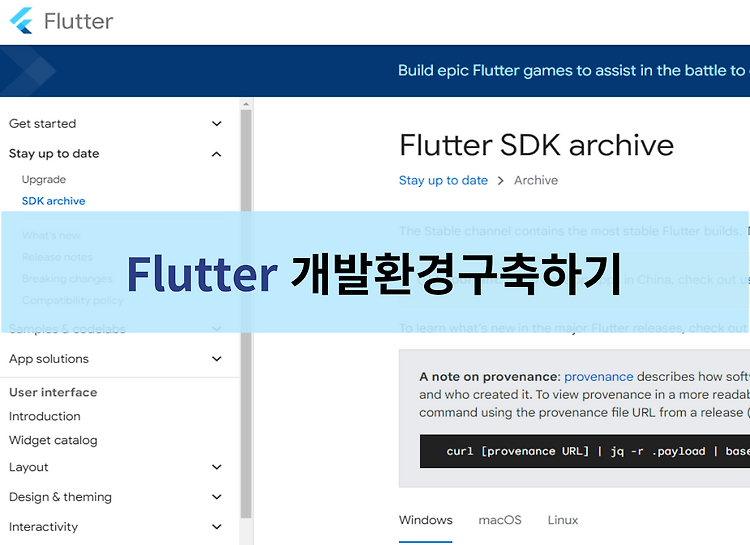
Task: Click the Archive breadcrumb text
Action: [536, 180]
